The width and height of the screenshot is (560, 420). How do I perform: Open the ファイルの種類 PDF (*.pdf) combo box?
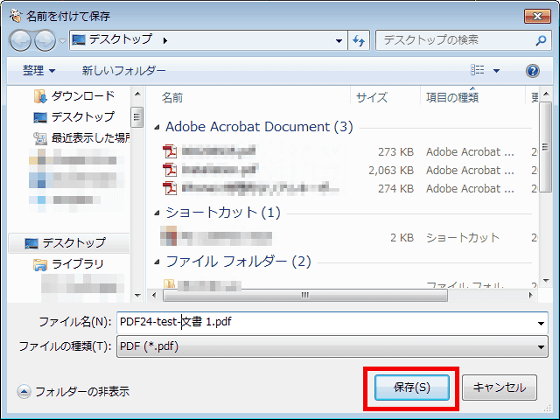click(x=332, y=346)
